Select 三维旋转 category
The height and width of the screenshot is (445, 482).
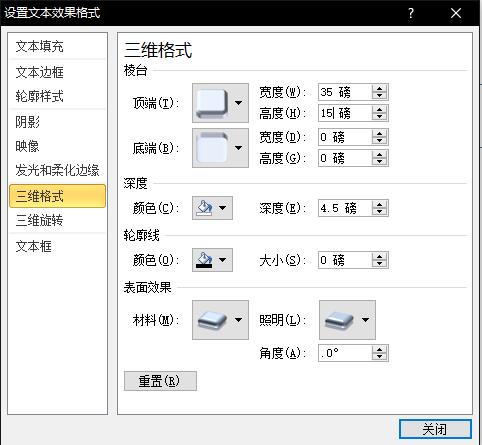tap(57, 220)
